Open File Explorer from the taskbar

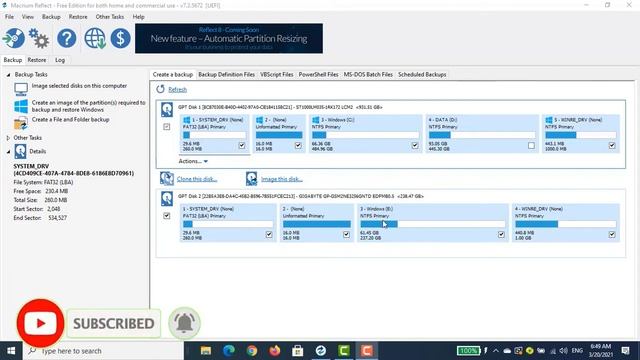tap(206, 351)
